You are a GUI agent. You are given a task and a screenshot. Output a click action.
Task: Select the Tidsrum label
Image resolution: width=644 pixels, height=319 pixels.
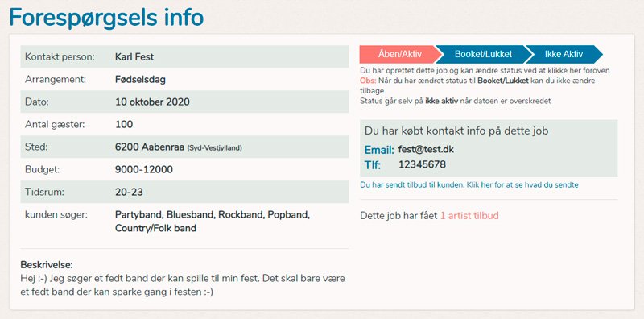[x=45, y=192]
